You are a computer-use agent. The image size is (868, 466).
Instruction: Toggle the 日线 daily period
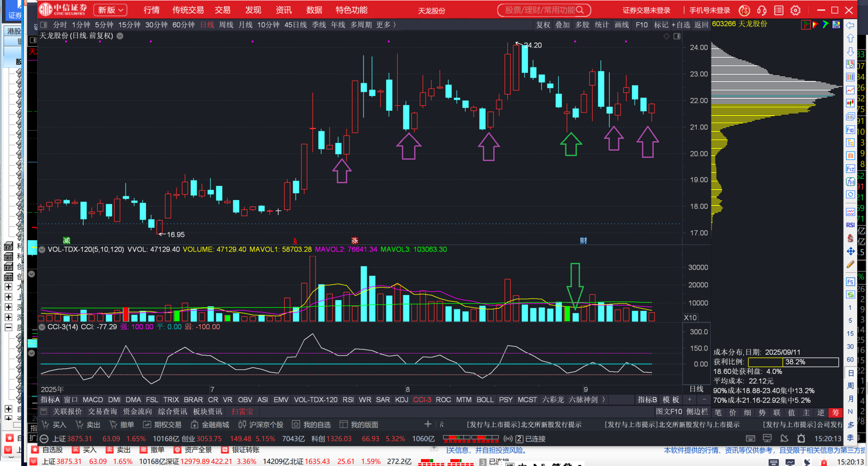[207, 25]
